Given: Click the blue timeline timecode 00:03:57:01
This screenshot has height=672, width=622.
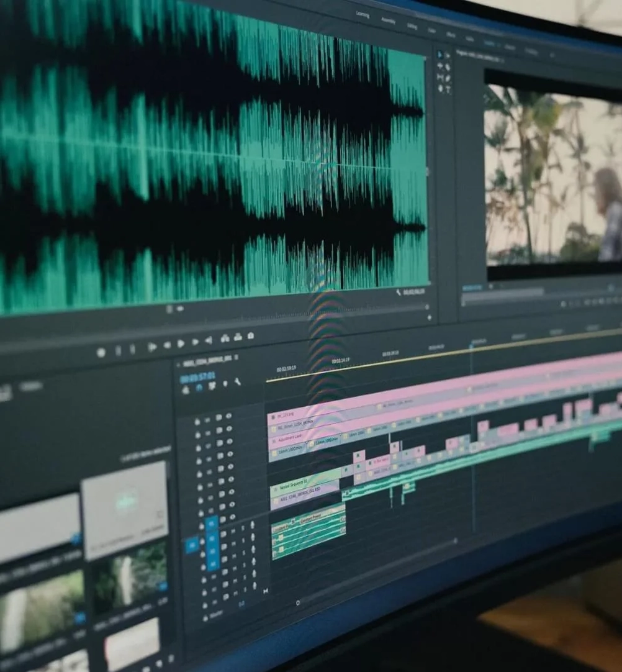Looking at the screenshot, I should [x=197, y=378].
